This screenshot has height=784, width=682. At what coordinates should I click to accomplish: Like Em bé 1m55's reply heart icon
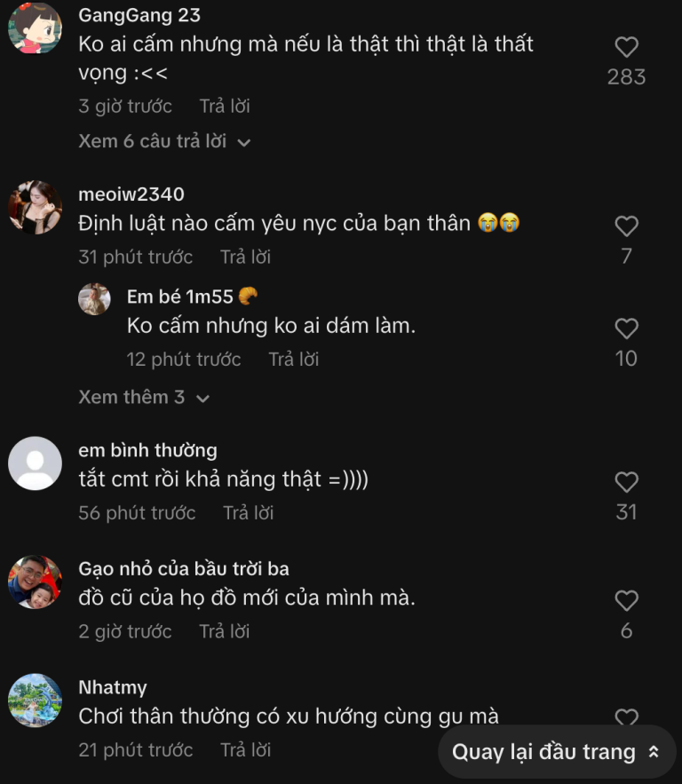(x=626, y=329)
